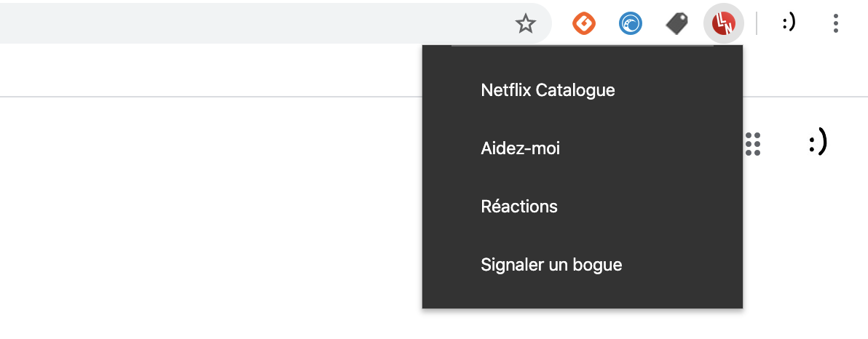Viewport: 868px width, 339px height.
Task: Browse the Netflix Catalogue link
Action: pos(548,90)
